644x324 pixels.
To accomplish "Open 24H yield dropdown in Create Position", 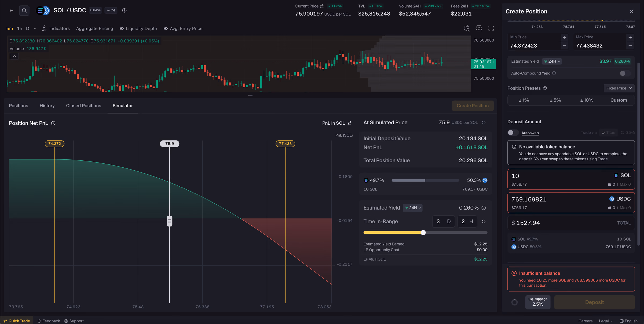I will (x=552, y=61).
